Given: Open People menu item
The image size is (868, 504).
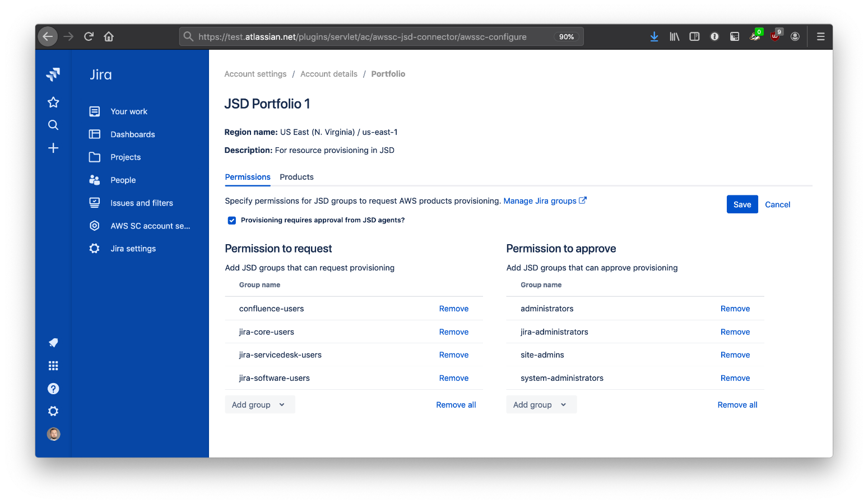Looking at the screenshot, I should pyautogui.click(x=123, y=180).
